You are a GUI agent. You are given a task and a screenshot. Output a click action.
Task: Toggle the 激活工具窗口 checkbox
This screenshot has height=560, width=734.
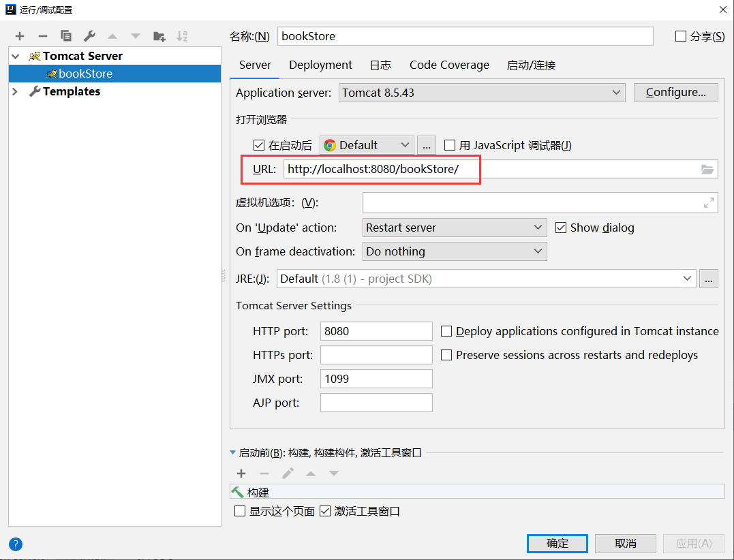tap(325, 511)
